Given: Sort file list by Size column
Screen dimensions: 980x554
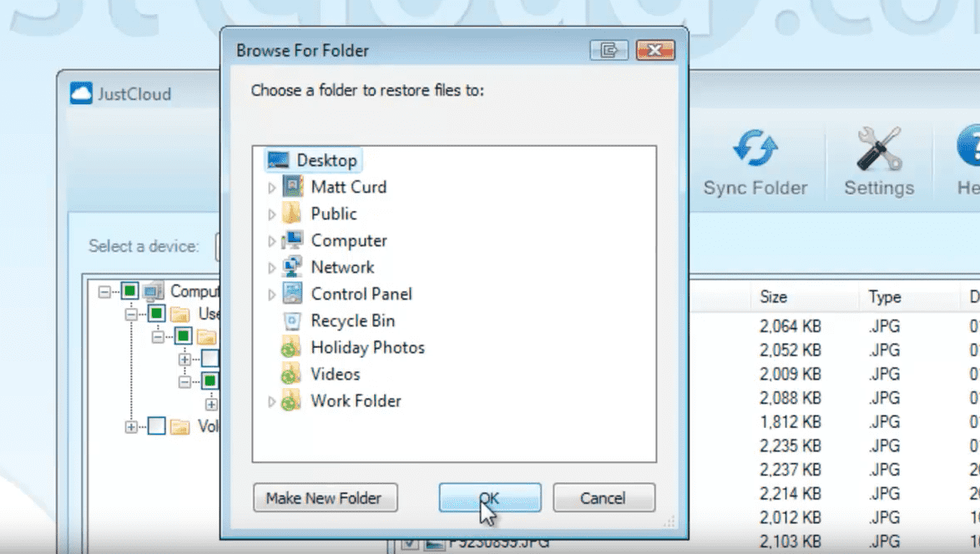Looking at the screenshot, I should click(773, 297).
